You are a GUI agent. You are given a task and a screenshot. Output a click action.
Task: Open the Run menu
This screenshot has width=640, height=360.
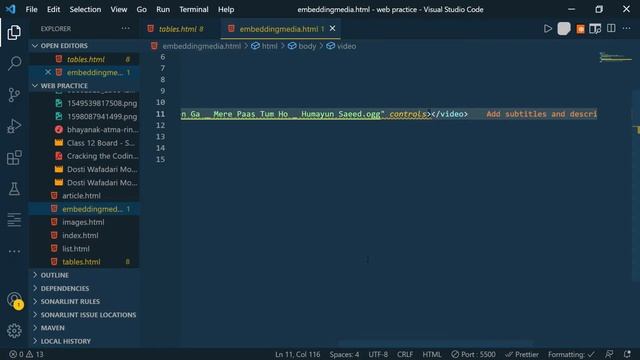pos(163,9)
